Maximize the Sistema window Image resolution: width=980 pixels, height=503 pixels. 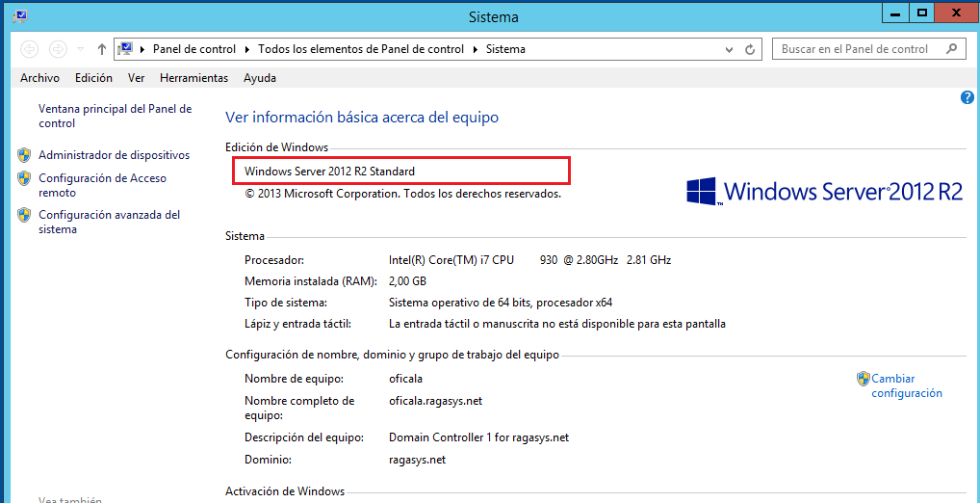[922, 13]
